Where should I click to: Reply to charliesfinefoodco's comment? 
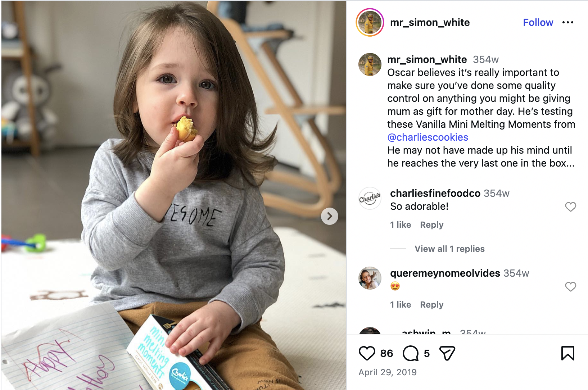pos(431,225)
